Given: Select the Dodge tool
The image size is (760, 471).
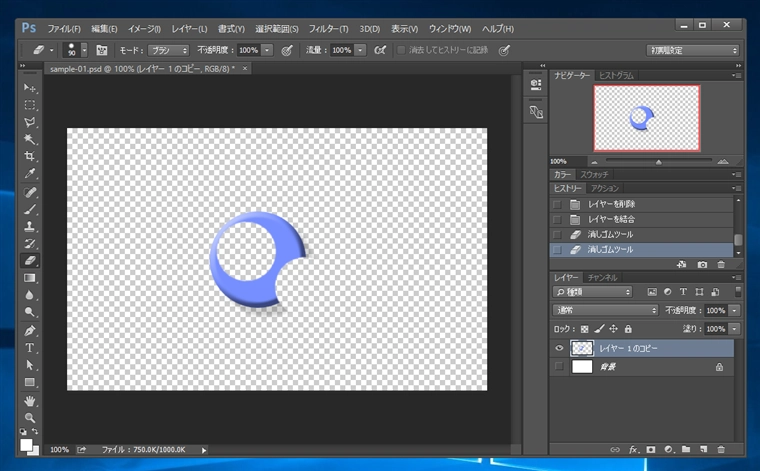Looking at the screenshot, I should tap(30, 312).
